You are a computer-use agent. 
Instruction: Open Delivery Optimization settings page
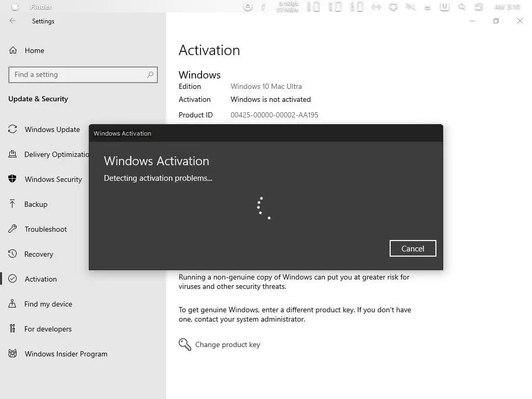(57, 154)
